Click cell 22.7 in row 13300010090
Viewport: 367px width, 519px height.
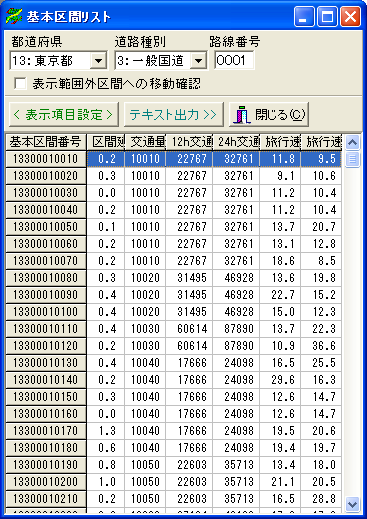pos(280,295)
